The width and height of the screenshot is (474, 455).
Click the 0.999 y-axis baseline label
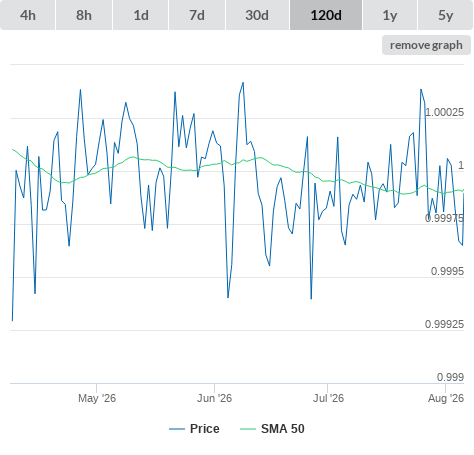coord(450,377)
